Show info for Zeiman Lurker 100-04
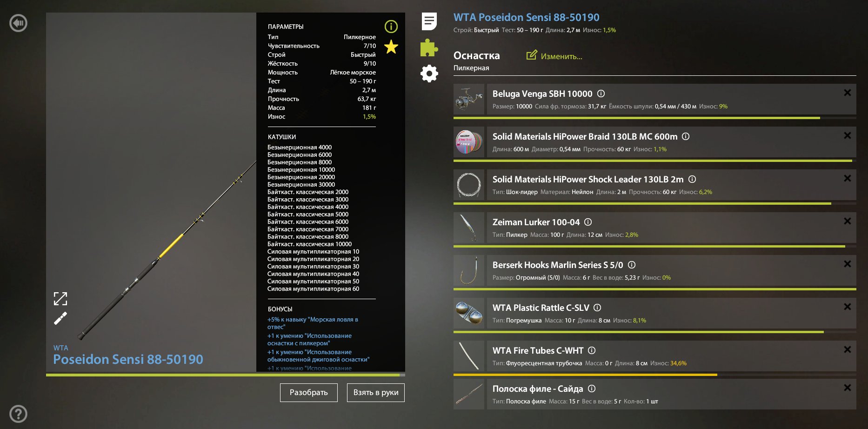 coord(588,222)
